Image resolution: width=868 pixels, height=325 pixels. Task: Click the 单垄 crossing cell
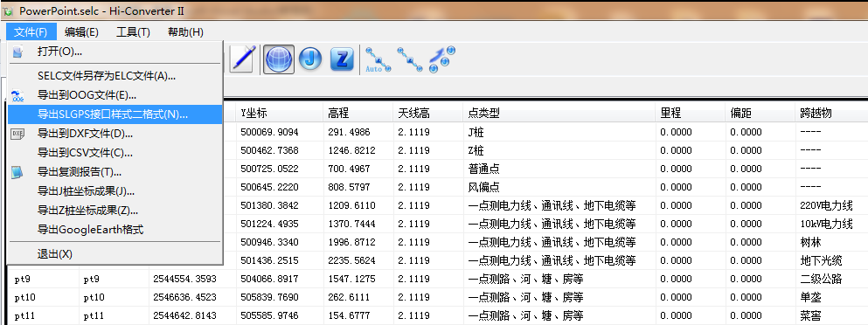(830, 297)
